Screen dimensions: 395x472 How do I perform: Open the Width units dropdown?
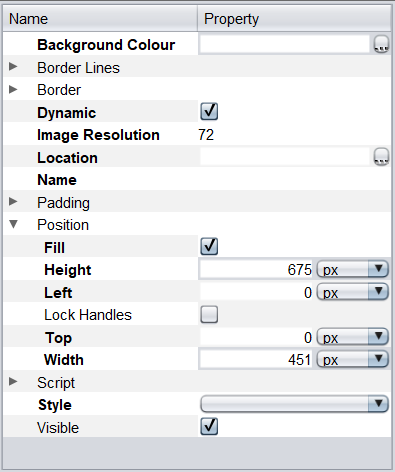[x=352, y=359]
